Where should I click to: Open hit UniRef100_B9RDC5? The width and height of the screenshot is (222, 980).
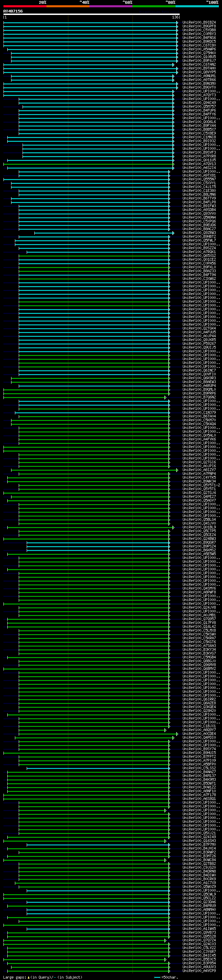pos(199,41)
